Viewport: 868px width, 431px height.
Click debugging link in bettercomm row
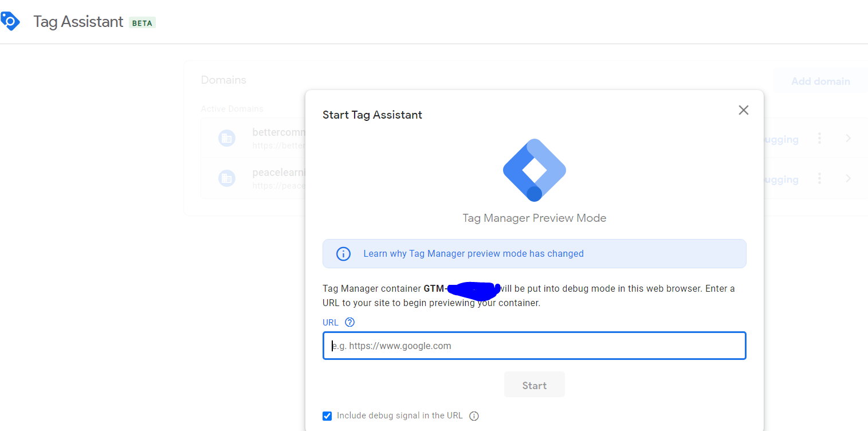pyautogui.click(x=781, y=139)
